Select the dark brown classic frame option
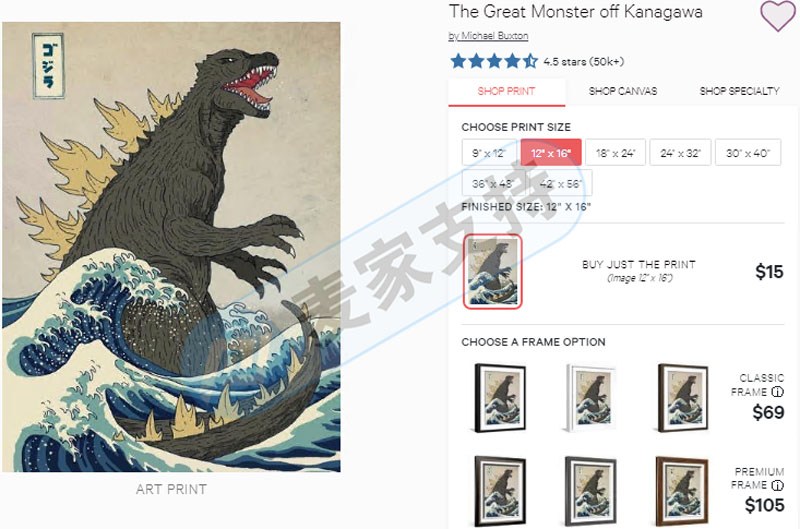 tap(683, 398)
